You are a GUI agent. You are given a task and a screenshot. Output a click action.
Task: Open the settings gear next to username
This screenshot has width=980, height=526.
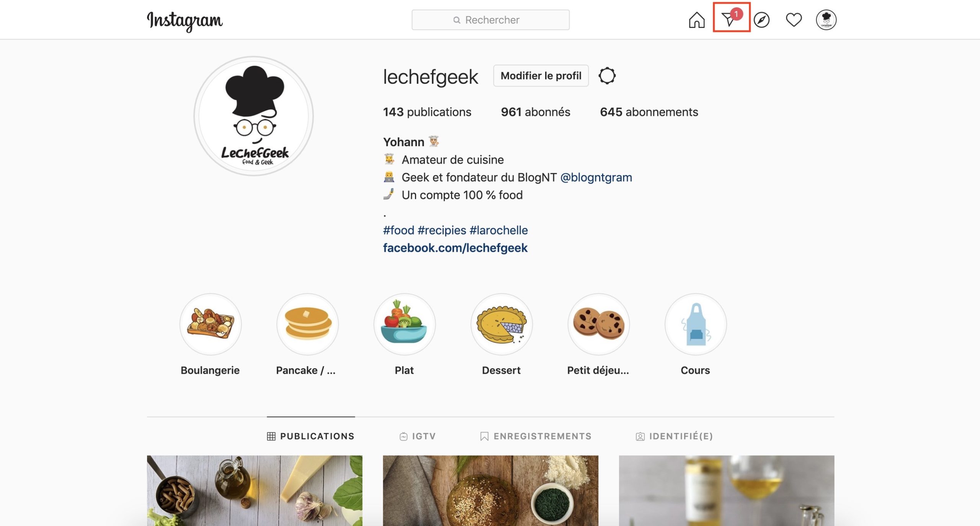607,76
